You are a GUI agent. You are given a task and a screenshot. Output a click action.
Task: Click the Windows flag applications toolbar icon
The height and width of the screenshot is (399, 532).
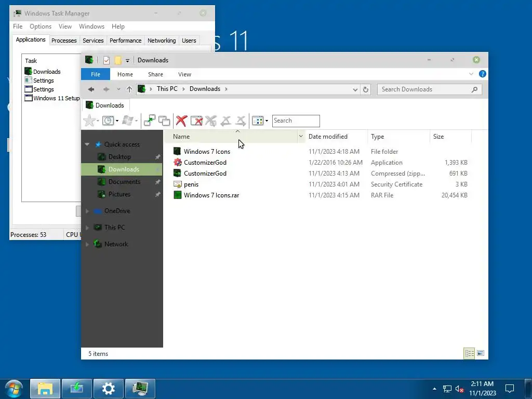tap(128, 121)
